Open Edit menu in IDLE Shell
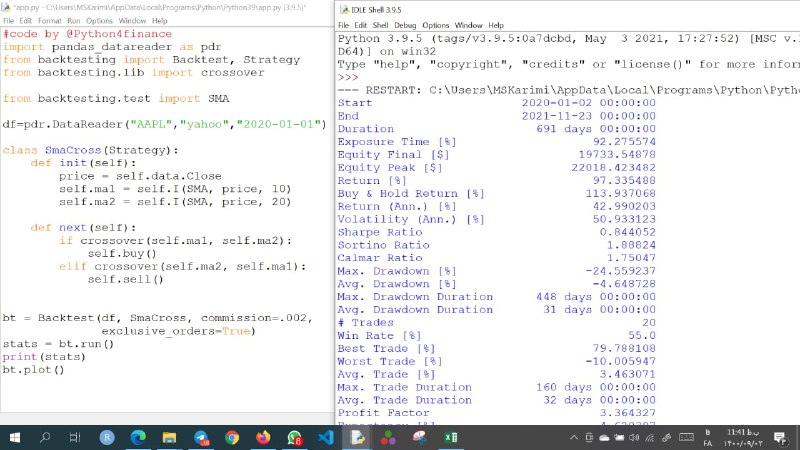This screenshot has height=450, width=800. click(x=361, y=25)
